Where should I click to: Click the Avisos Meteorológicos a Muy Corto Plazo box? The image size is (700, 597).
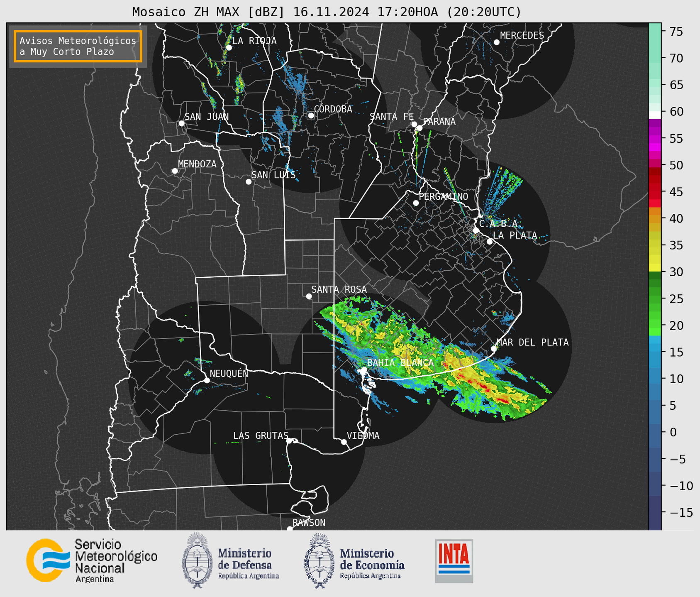point(78,46)
